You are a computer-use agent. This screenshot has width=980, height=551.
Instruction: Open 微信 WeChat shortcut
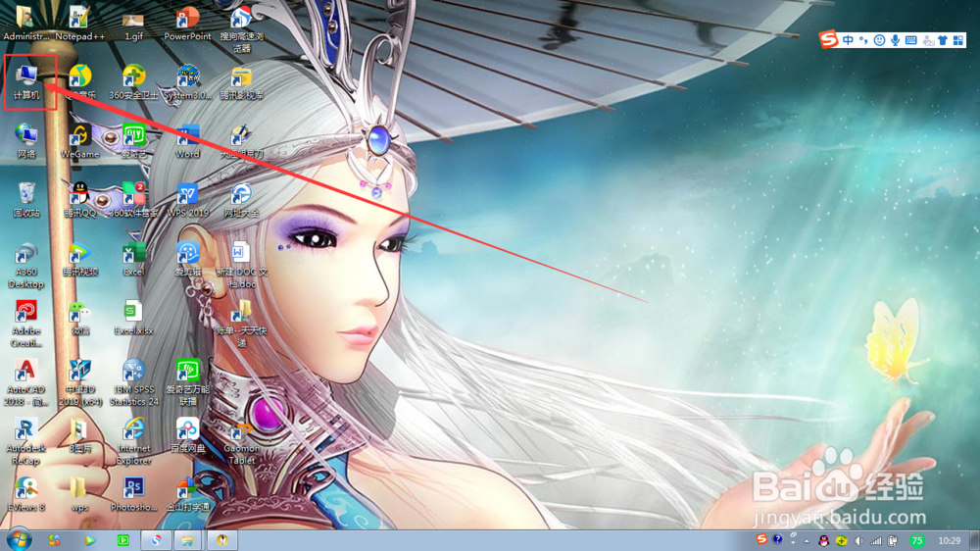pos(79,318)
